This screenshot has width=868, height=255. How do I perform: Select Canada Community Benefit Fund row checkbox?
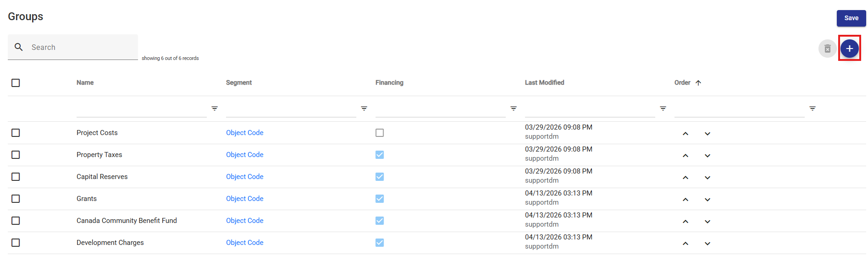point(16,221)
